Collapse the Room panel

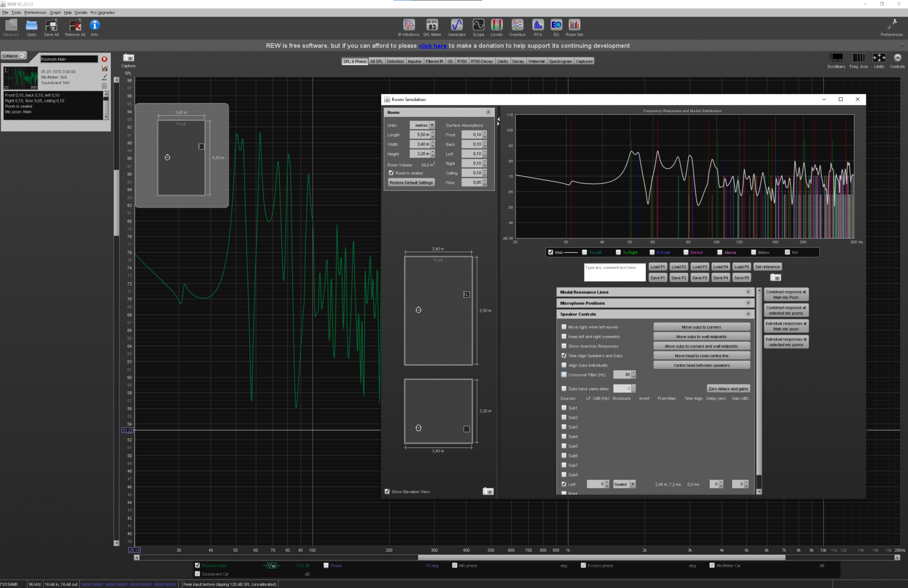[x=488, y=112]
